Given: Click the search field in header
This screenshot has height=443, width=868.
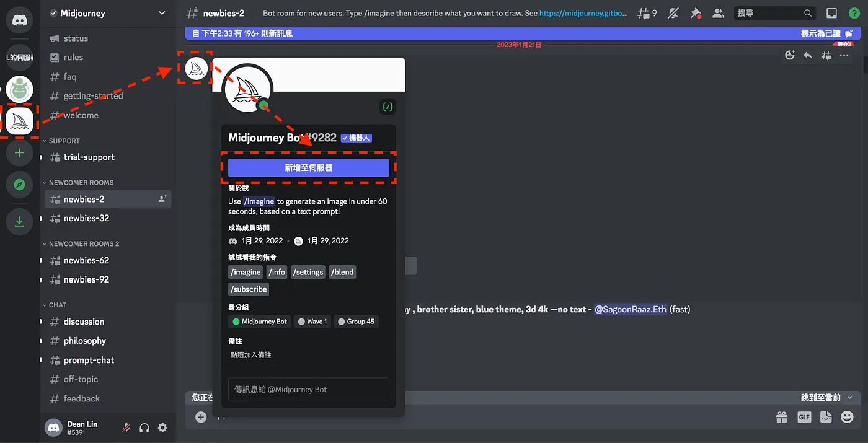Looking at the screenshot, I should pyautogui.click(x=775, y=12).
